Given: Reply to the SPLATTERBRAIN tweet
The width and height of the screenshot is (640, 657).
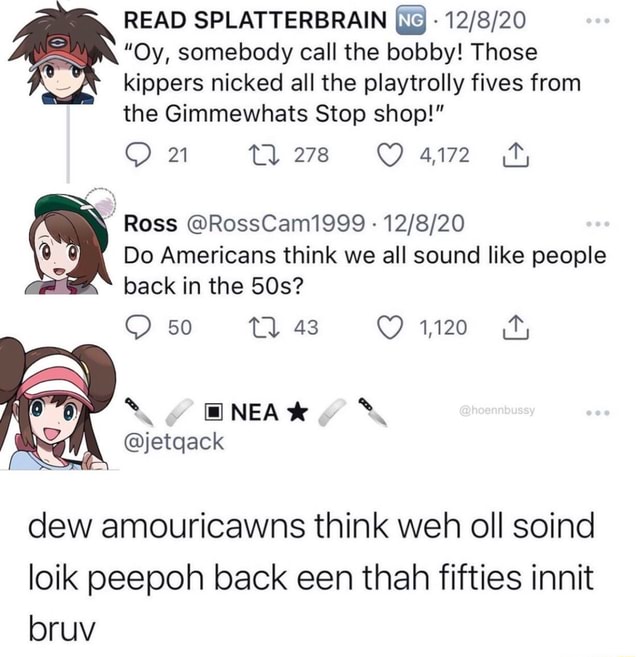Looking at the screenshot, I should pyautogui.click(x=138, y=155).
